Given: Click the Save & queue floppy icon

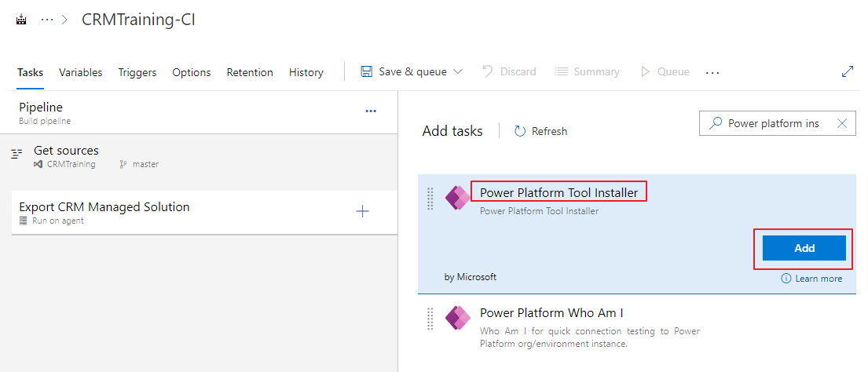Looking at the screenshot, I should pyautogui.click(x=367, y=72).
